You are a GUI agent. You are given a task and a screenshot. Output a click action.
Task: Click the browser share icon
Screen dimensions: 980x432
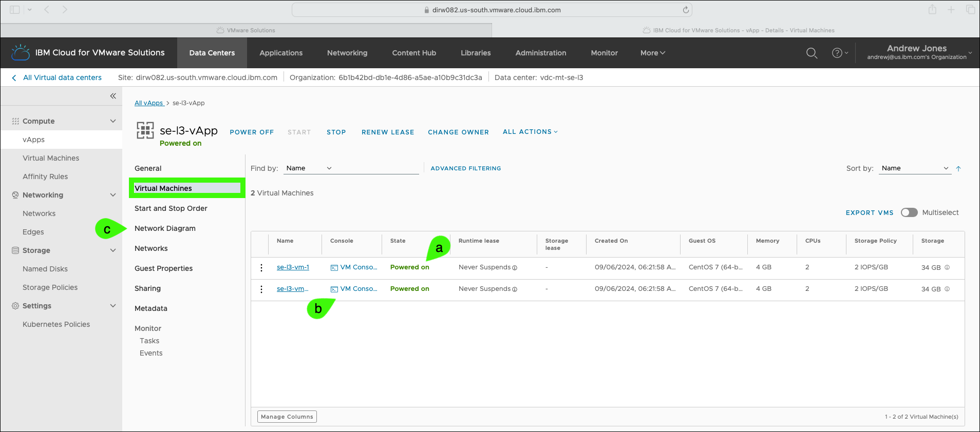[932, 9]
